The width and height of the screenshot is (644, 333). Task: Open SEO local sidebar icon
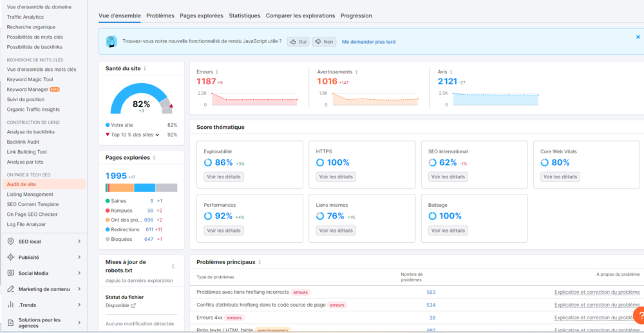11,242
